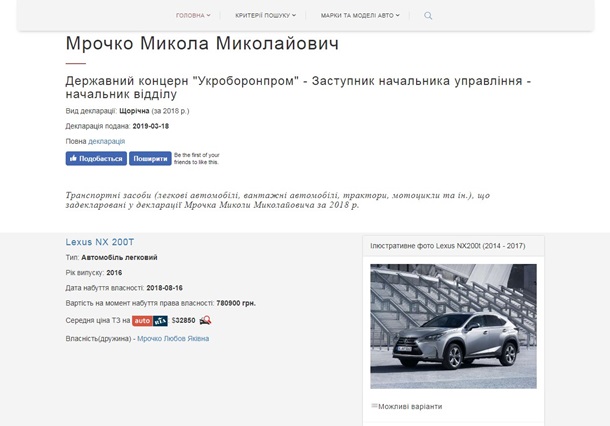610x426 pixels.
Task: Click the red car icon after 532850
Action: coord(205,321)
